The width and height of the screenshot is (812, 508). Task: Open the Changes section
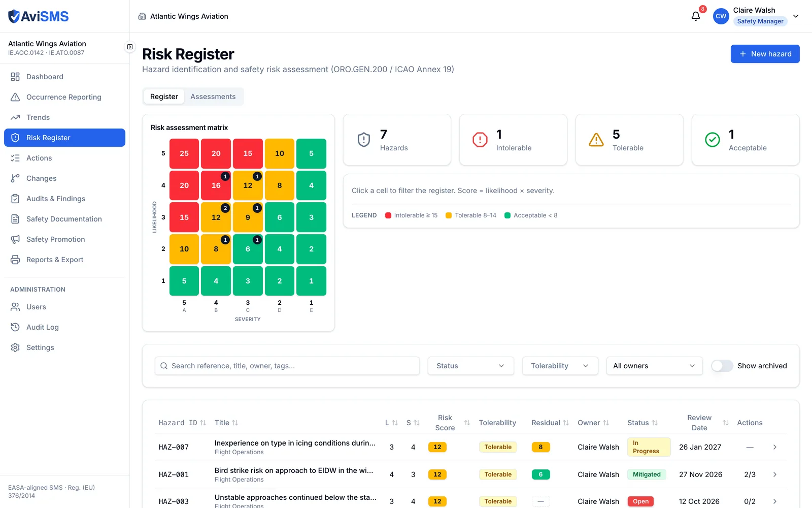pyautogui.click(x=64, y=178)
